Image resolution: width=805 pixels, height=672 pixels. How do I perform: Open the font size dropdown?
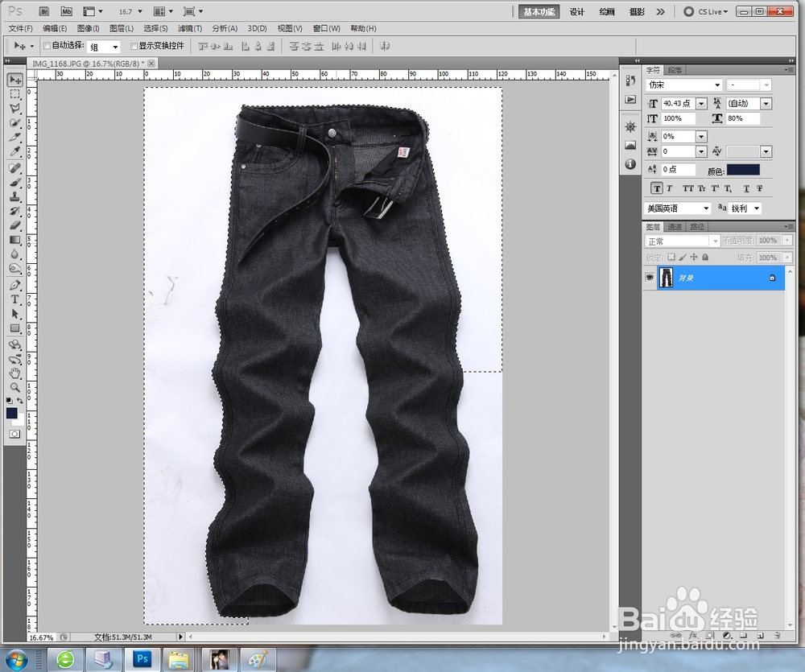point(701,104)
